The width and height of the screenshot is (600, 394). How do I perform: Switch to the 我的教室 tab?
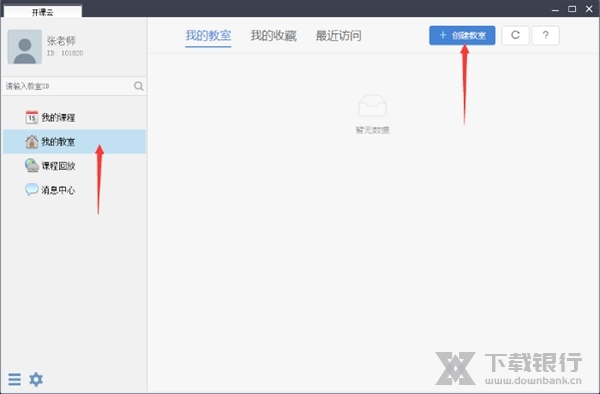coord(208,36)
